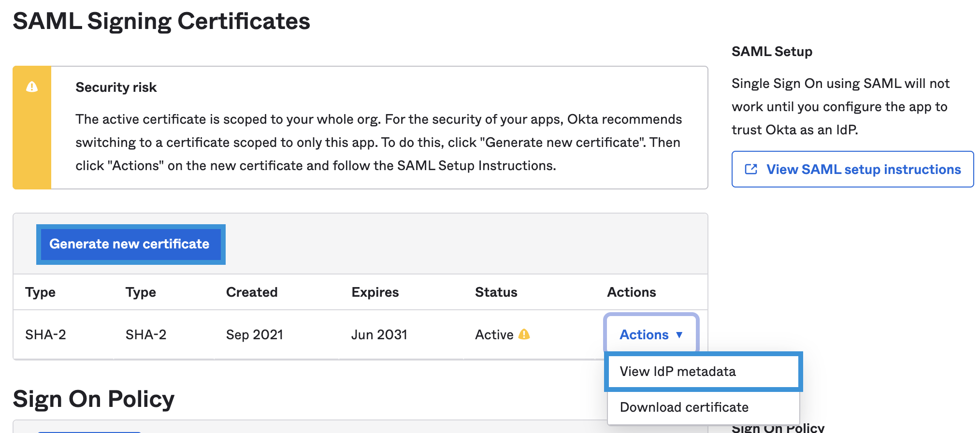Open View SAML setup instructions
Screen dimensions: 980x433
[x=863, y=169]
